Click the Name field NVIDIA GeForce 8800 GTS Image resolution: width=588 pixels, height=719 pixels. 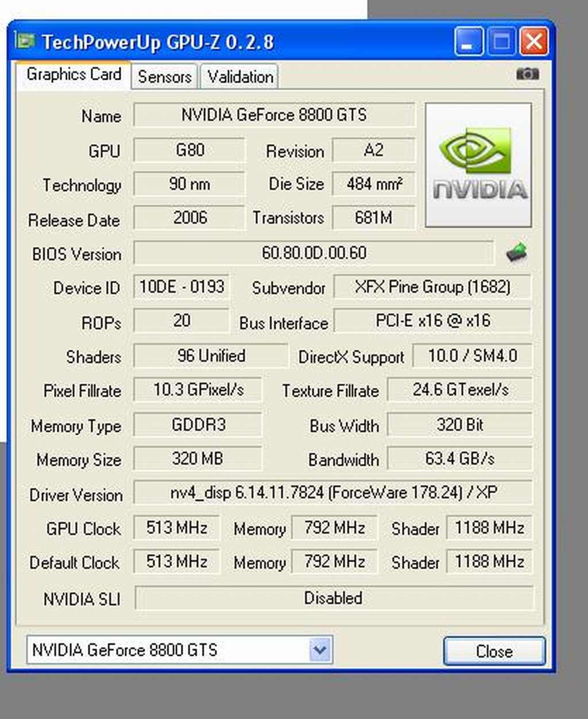click(274, 115)
